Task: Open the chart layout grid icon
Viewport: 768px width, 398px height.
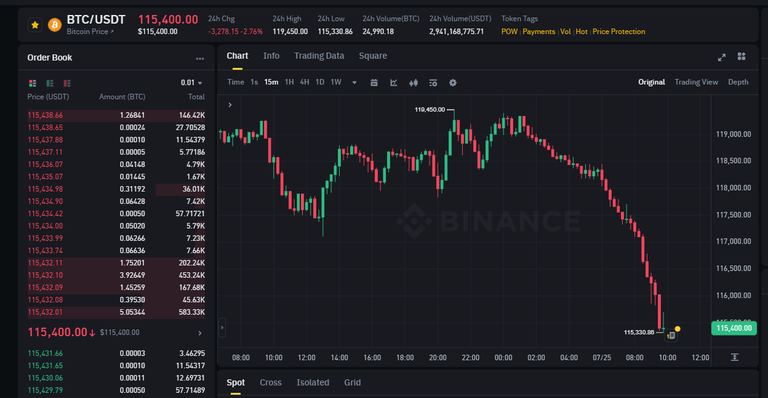Action: point(742,57)
